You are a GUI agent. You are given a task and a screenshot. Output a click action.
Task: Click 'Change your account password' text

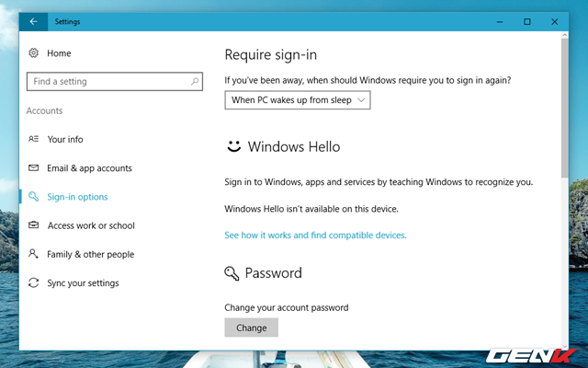[287, 308]
